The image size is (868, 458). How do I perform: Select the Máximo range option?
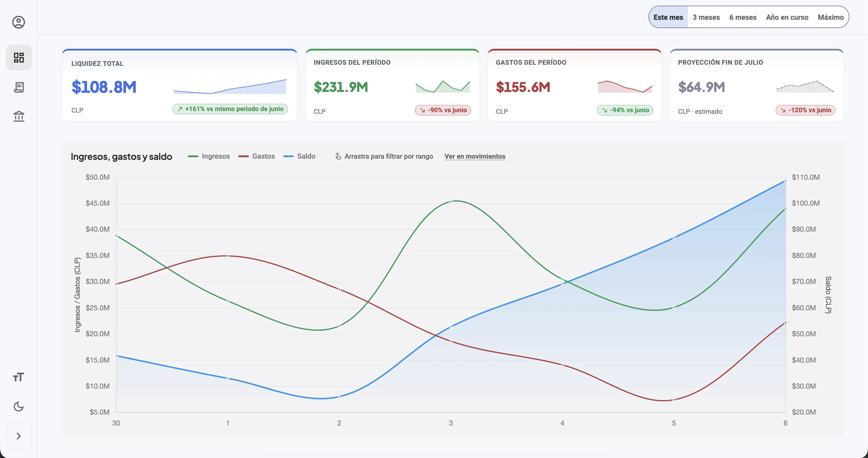(831, 17)
